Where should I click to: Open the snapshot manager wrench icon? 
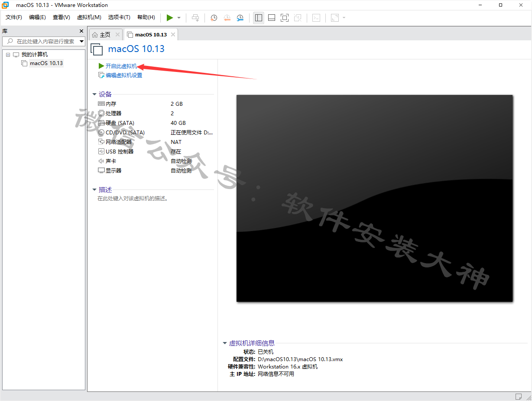click(240, 18)
